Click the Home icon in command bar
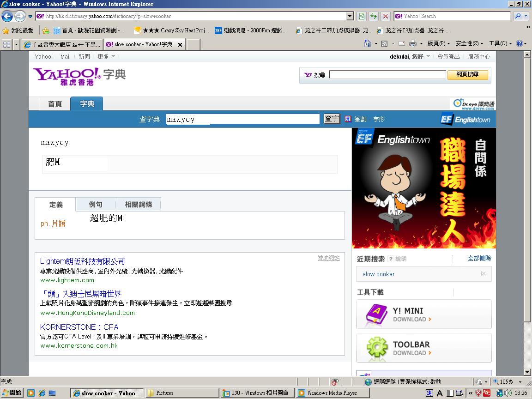 (x=367, y=43)
